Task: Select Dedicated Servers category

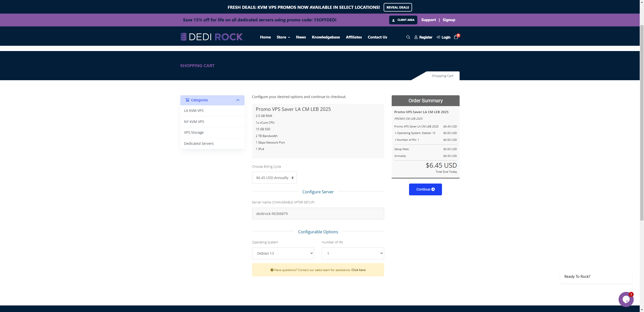Action: 199,144
